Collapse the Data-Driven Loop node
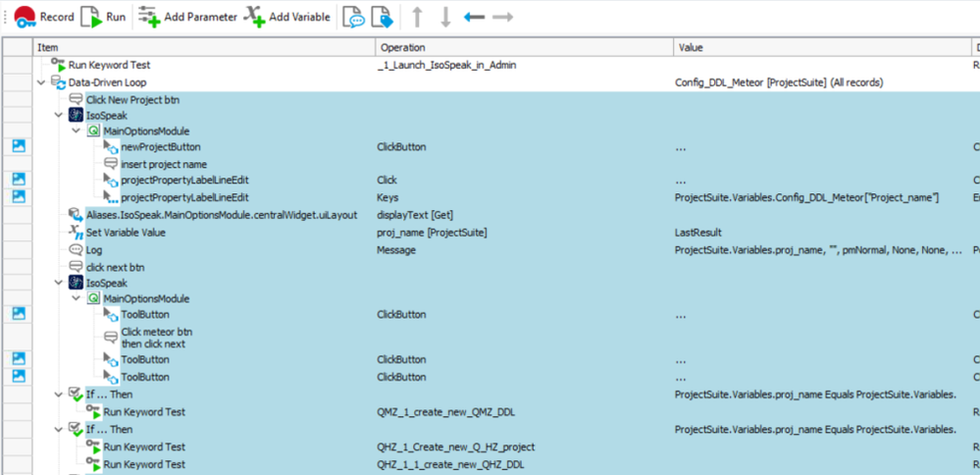The image size is (980, 475). click(x=41, y=82)
